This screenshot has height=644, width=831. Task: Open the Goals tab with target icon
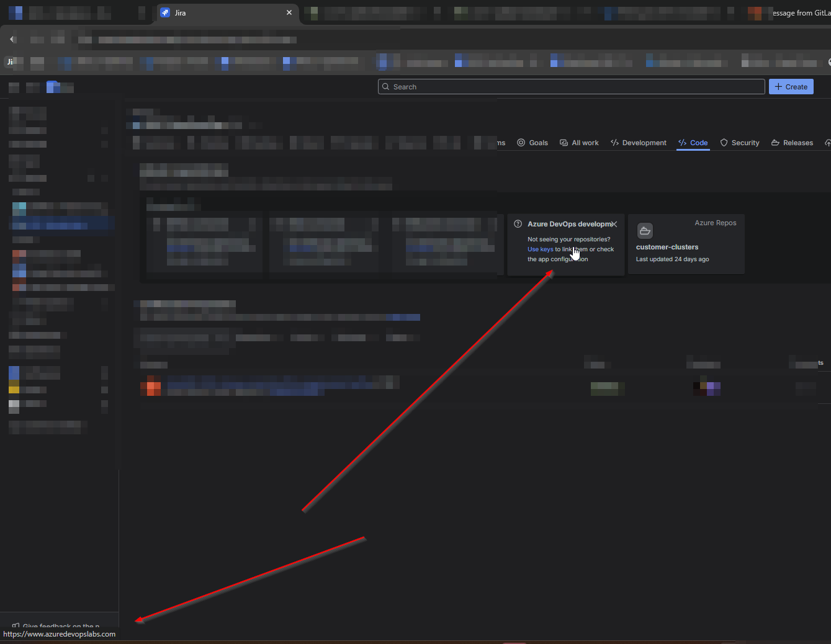point(532,143)
